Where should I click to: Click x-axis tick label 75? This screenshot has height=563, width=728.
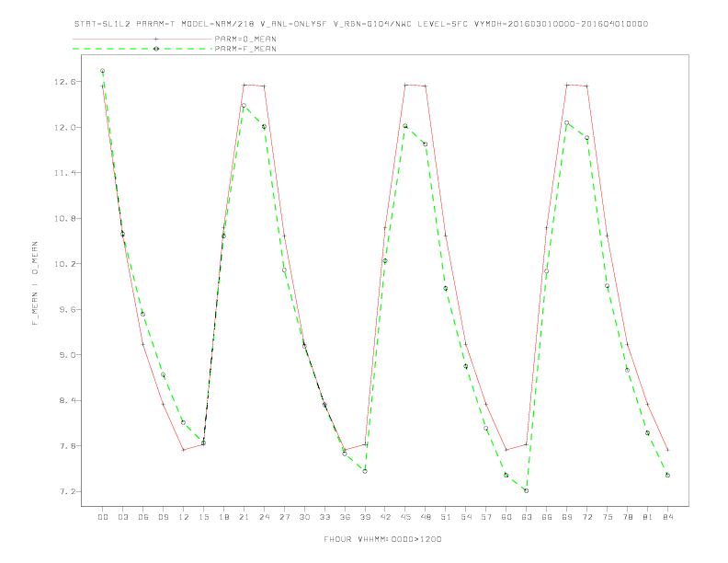tap(608, 517)
